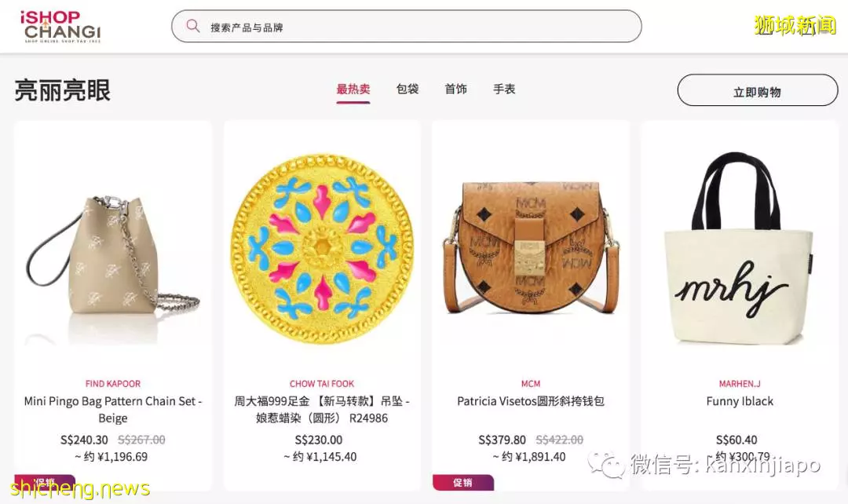
Task: Click the Patricia Visetos product title
Action: 531,401
